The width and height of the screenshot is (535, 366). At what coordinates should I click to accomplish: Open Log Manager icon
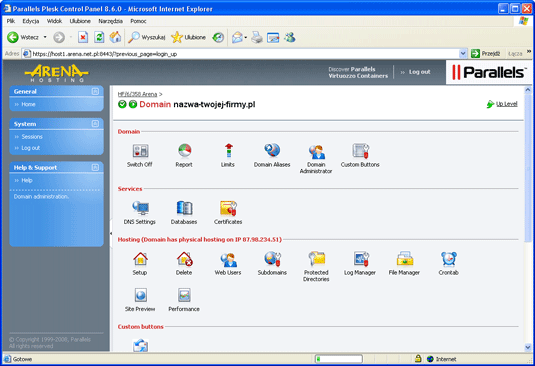coord(360,259)
